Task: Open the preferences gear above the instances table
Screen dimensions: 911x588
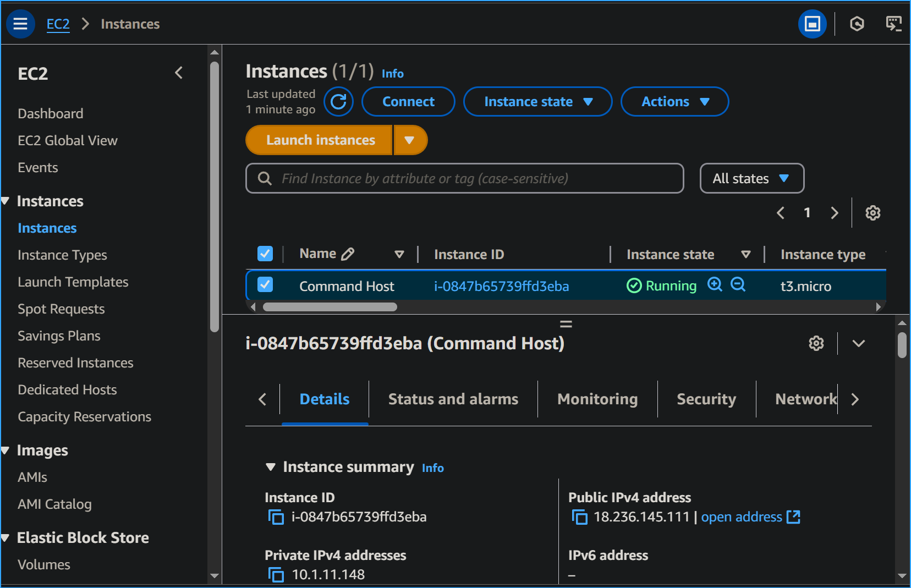Action: [x=872, y=213]
